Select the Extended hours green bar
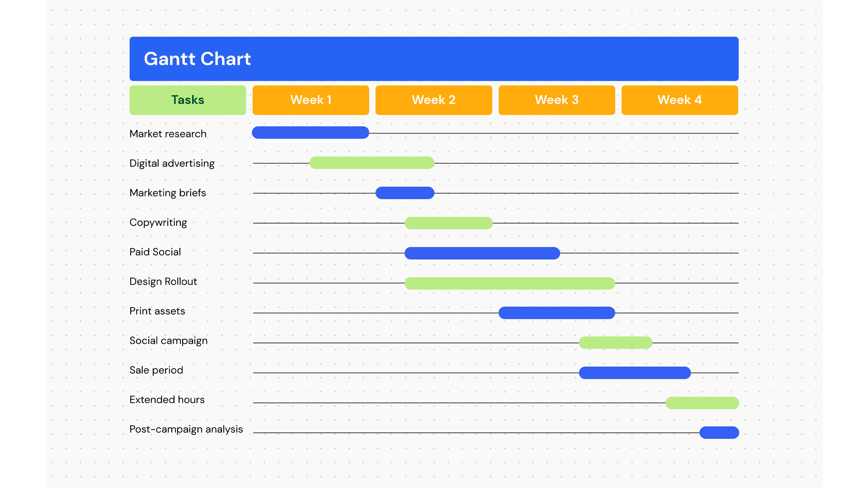The width and height of the screenshot is (868, 488). 702,403
